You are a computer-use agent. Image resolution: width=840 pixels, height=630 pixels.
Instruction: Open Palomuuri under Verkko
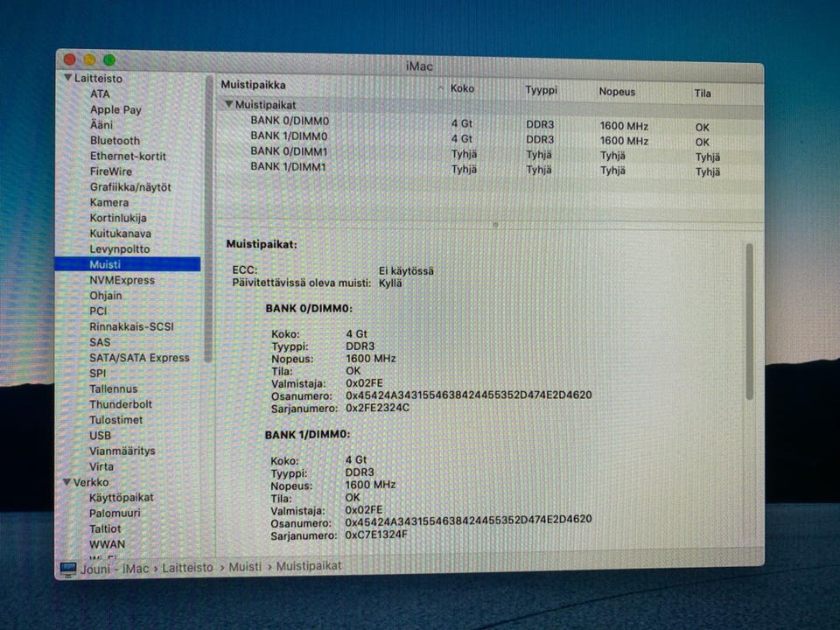coord(115,514)
